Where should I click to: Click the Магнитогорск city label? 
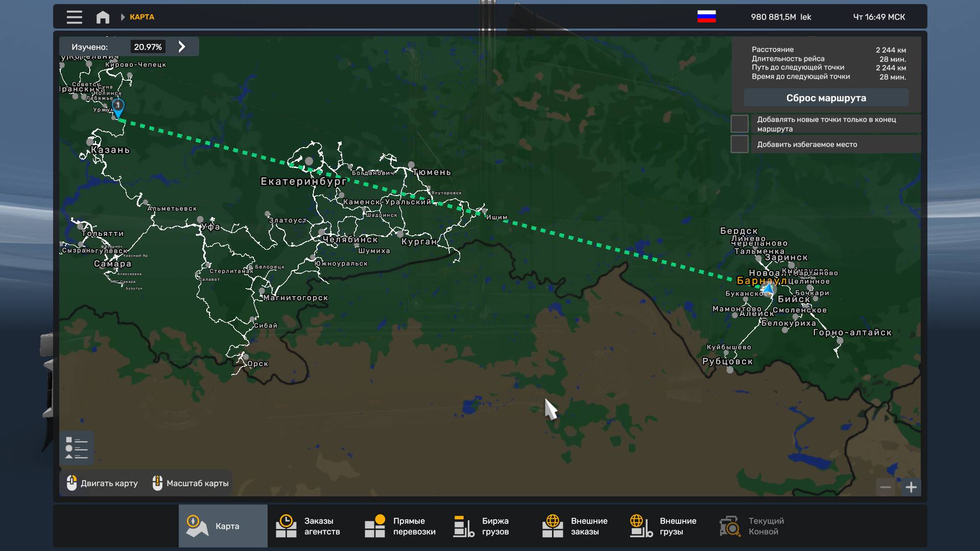coord(296,298)
